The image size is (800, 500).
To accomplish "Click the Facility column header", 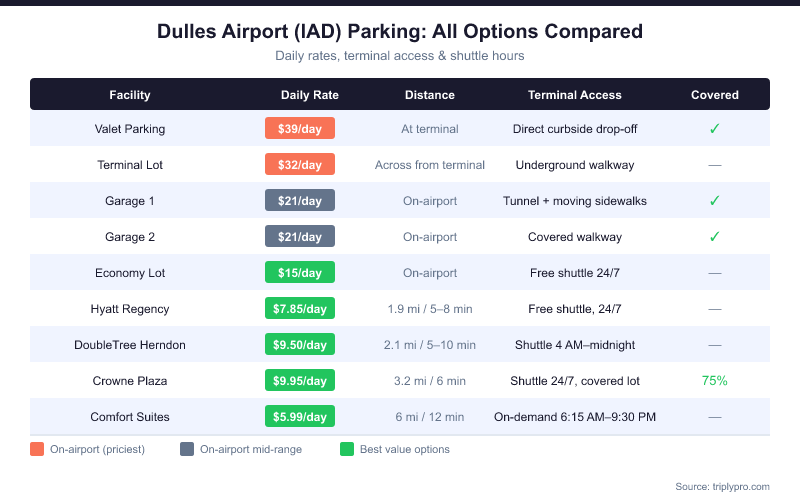I will [x=130, y=95].
